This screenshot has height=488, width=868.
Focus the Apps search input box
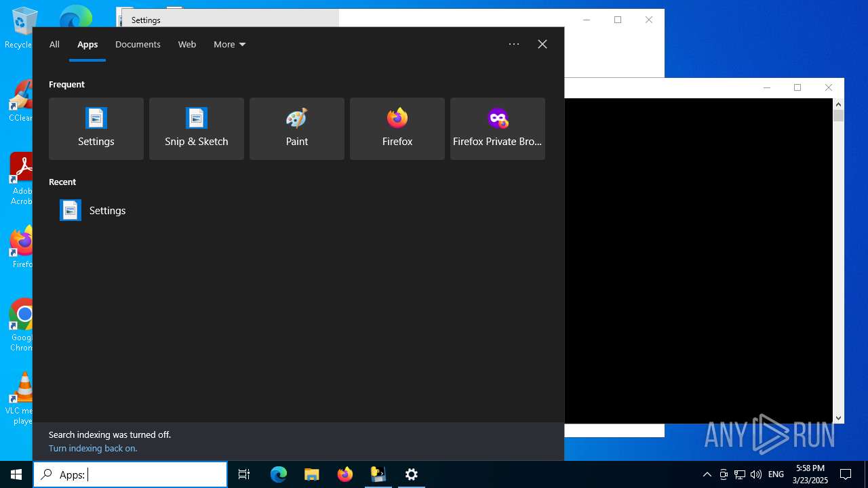[x=130, y=474]
